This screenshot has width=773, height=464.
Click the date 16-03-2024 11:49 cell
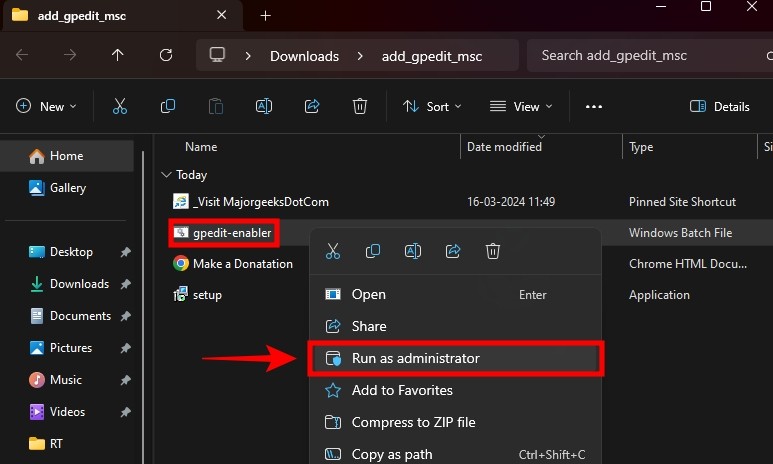(511, 202)
